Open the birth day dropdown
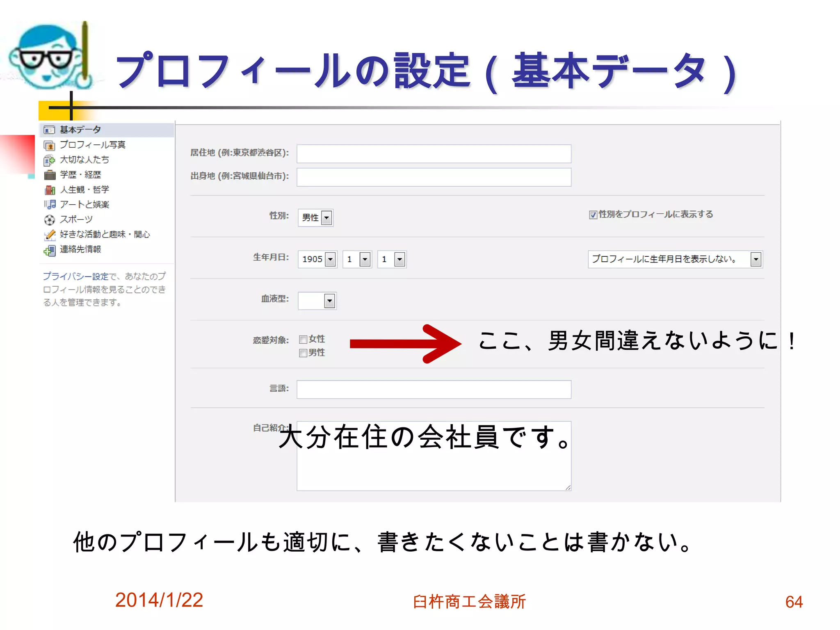Image resolution: width=840 pixels, height=630 pixels. coord(392,259)
